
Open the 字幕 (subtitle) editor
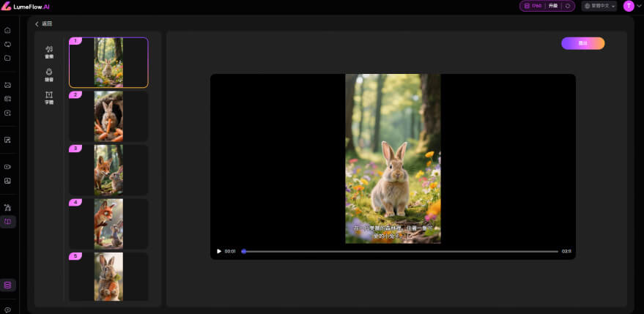pos(49,97)
